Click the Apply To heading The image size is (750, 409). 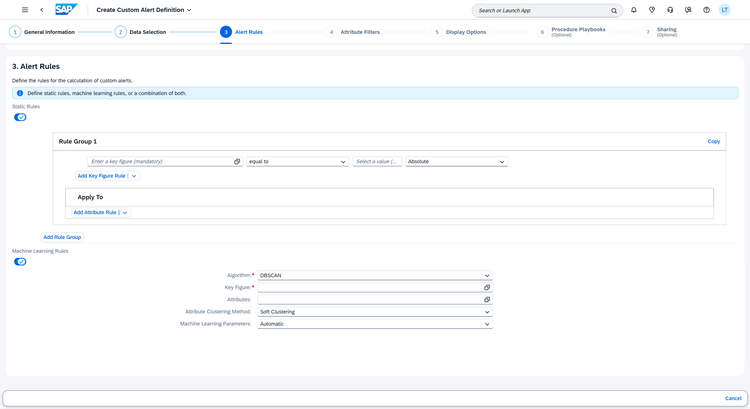[x=90, y=197]
